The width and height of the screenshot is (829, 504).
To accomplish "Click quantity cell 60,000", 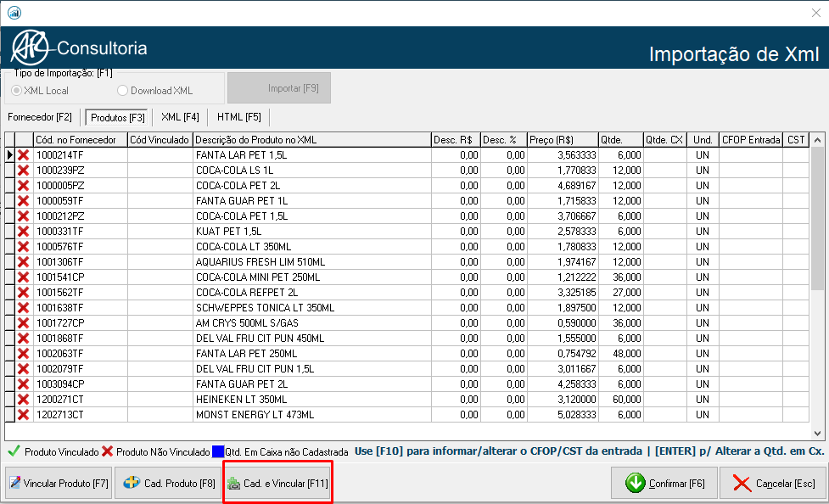I will pyautogui.click(x=621, y=400).
